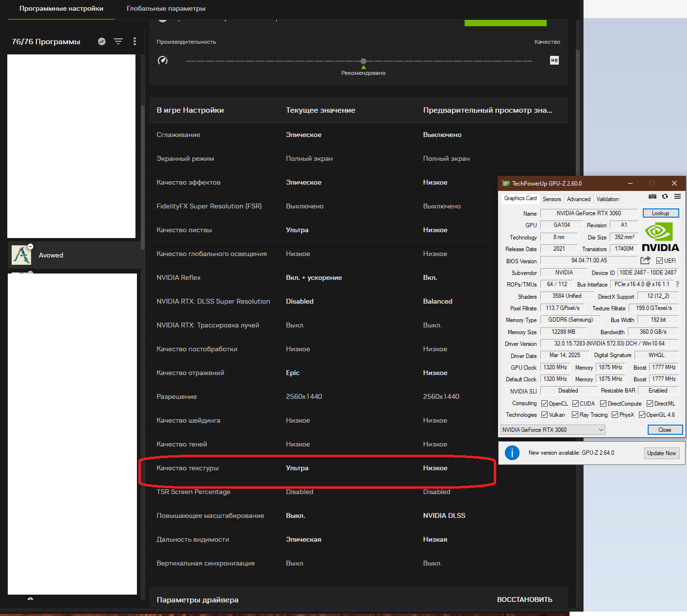Screen dimensions: 687x616
Task: Toggle the Ray Tracing checkbox
Action: pos(575,415)
